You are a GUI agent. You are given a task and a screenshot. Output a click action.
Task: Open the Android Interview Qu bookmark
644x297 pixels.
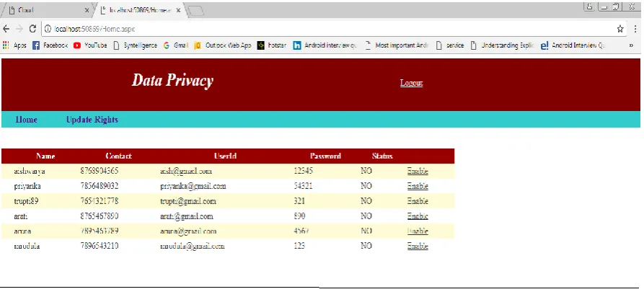click(573, 45)
